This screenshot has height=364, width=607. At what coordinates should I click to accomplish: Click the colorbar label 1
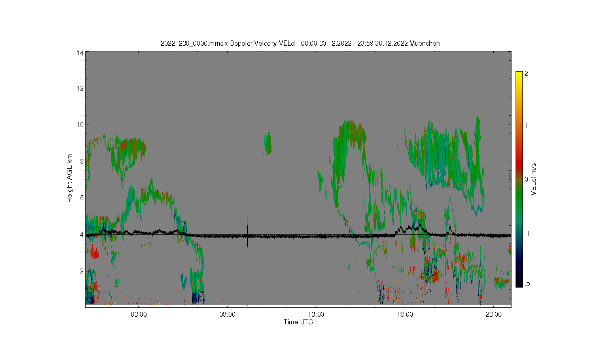pos(526,125)
